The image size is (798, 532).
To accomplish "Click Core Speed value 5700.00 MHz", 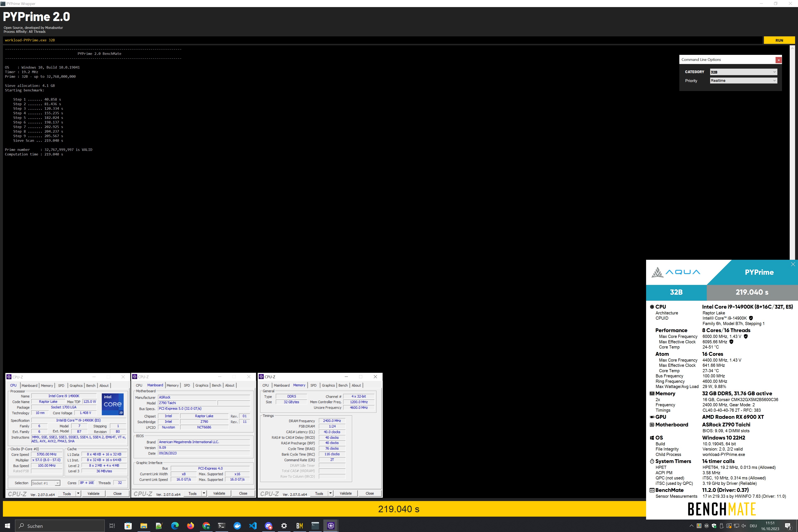I will point(47,454).
